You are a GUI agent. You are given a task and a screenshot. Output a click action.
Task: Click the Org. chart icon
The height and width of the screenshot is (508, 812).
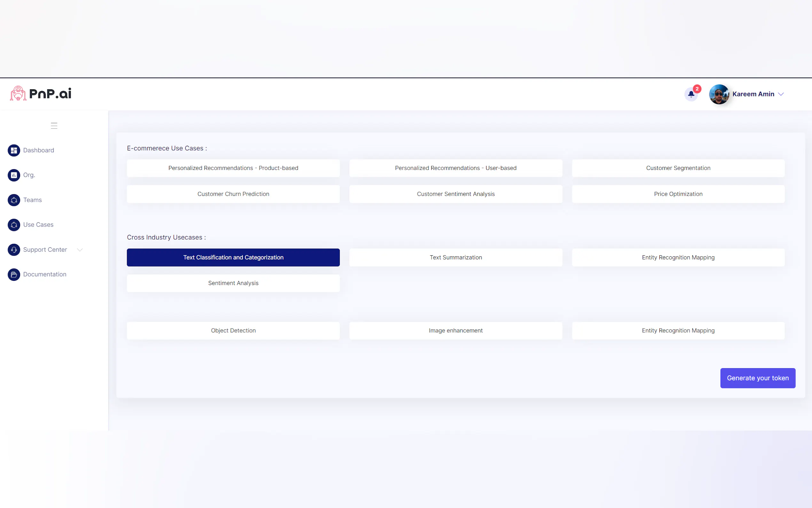point(14,175)
